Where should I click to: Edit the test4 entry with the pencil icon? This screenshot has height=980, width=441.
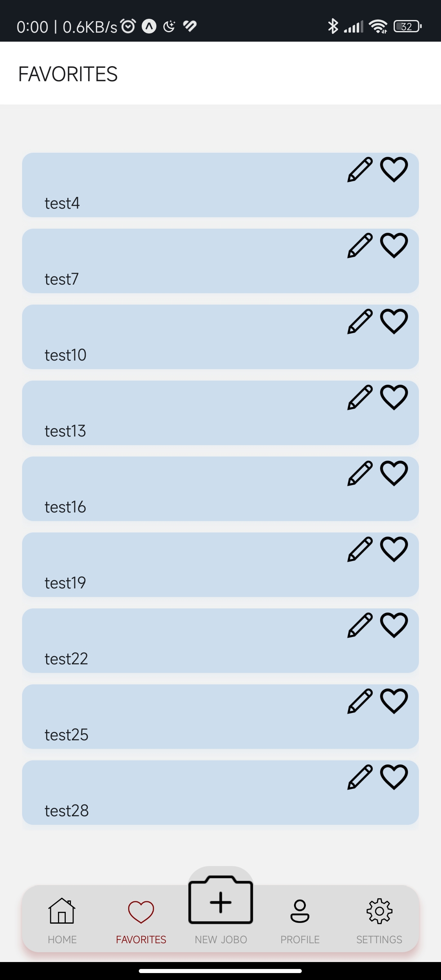coord(359,169)
